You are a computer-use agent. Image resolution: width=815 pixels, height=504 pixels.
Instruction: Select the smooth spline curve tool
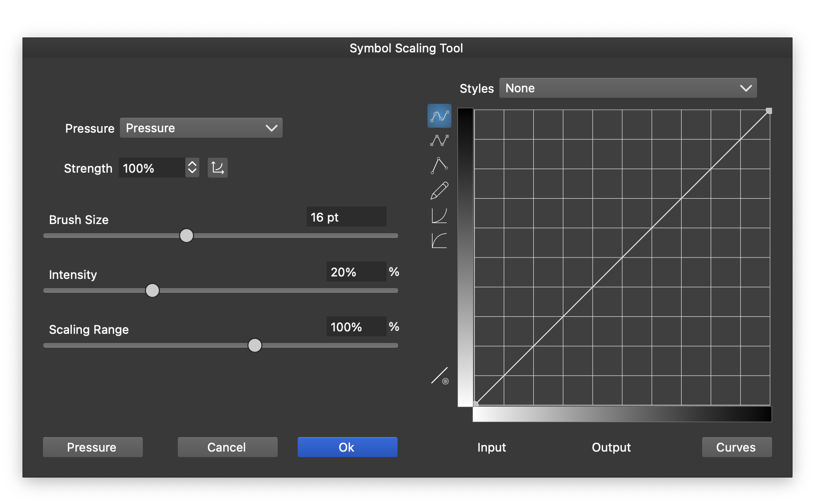[x=439, y=116]
